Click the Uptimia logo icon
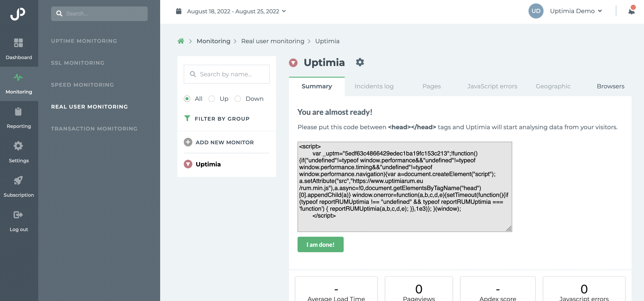 click(x=18, y=14)
